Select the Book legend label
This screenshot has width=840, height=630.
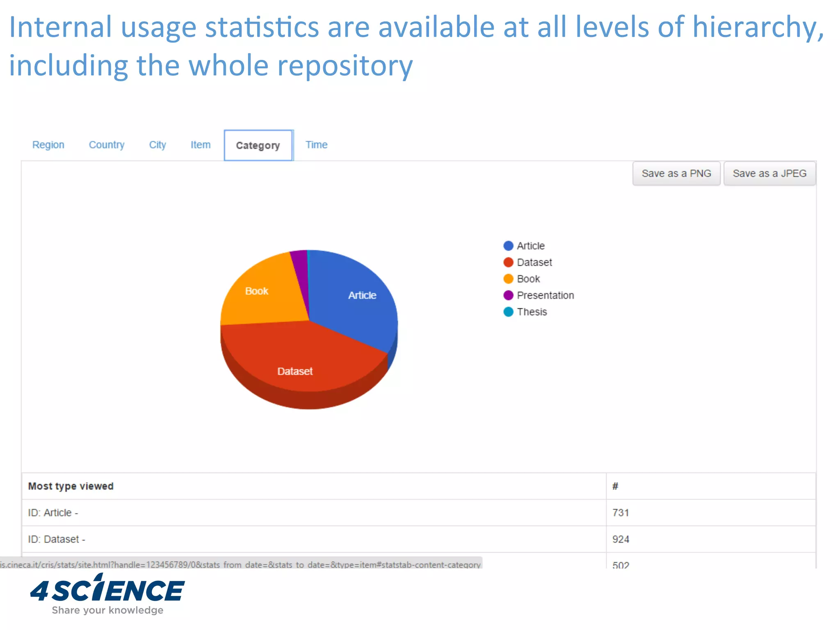[x=528, y=279]
